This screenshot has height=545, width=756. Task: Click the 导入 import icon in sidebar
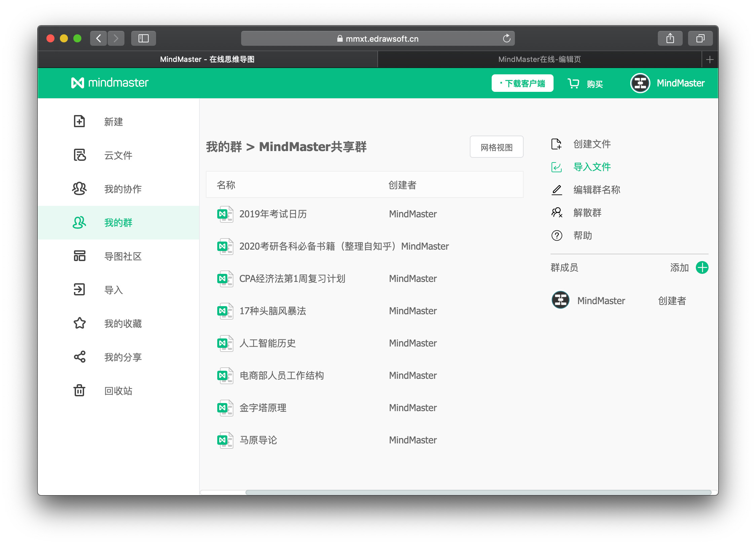point(79,289)
